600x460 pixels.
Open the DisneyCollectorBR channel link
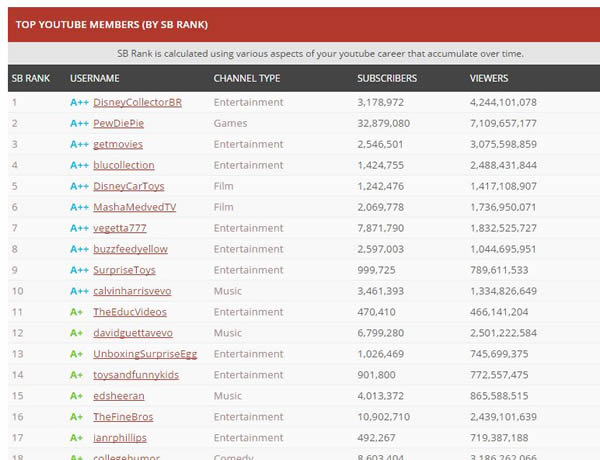pyautogui.click(x=137, y=103)
